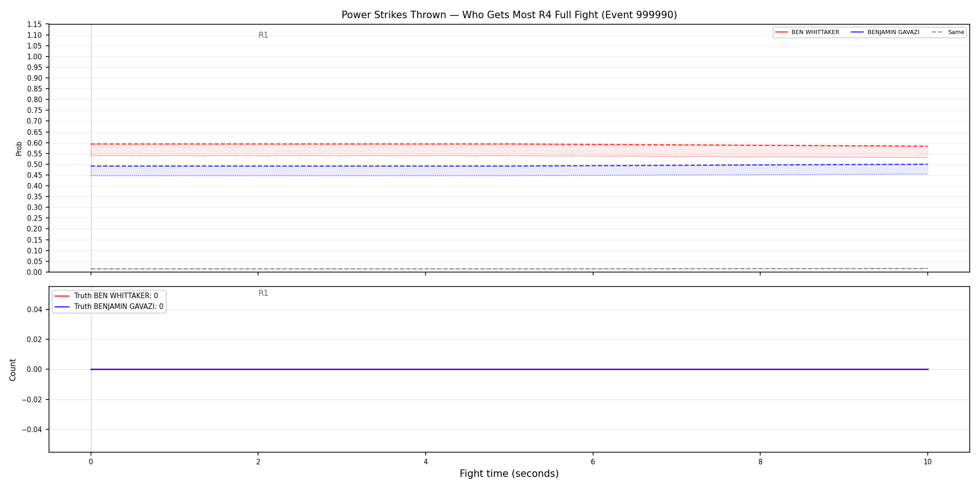The width and height of the screenshot is (980, 490).
Task: Click the '1.15' tick on Prob axis
Action: [x=35, y=25]
